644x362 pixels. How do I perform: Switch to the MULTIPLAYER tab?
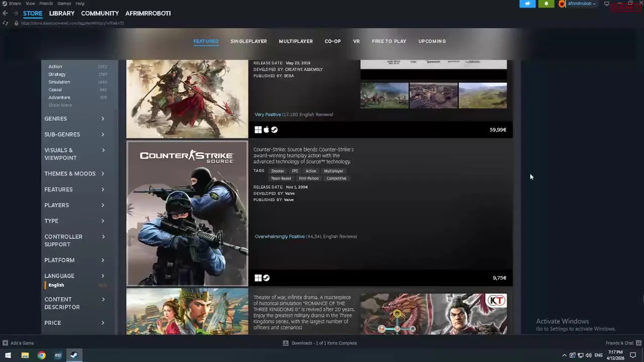pos(296,41)
